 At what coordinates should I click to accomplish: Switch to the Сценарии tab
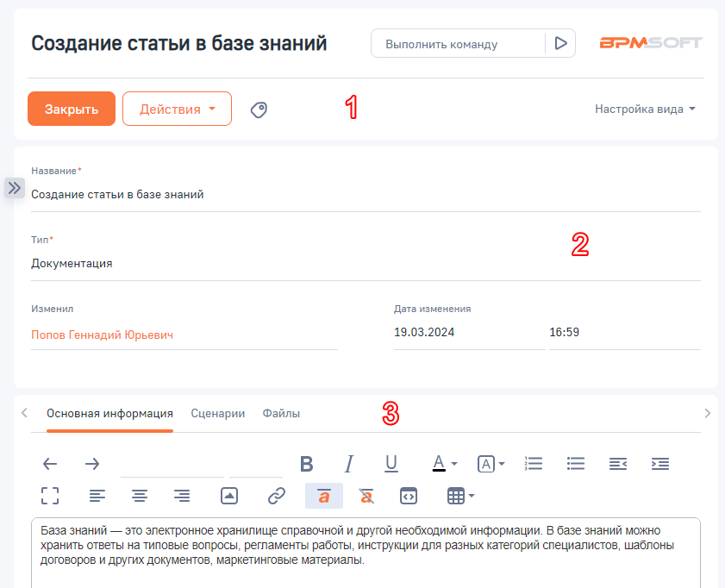click(218, 413)
